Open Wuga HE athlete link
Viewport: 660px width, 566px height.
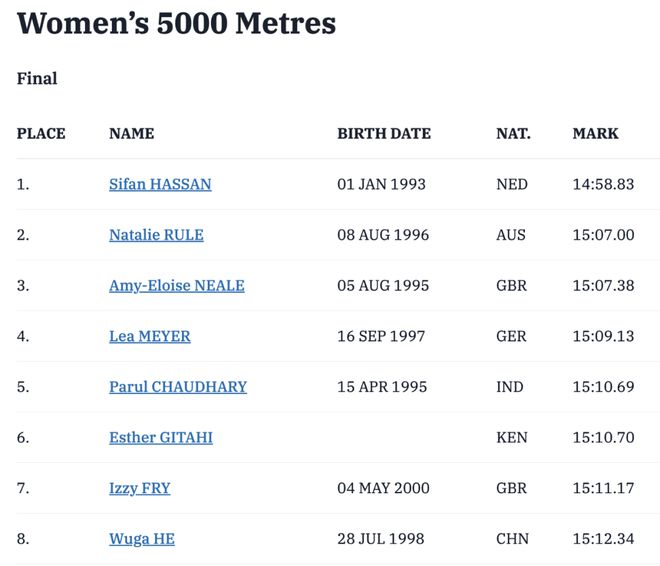pos(141,539)
